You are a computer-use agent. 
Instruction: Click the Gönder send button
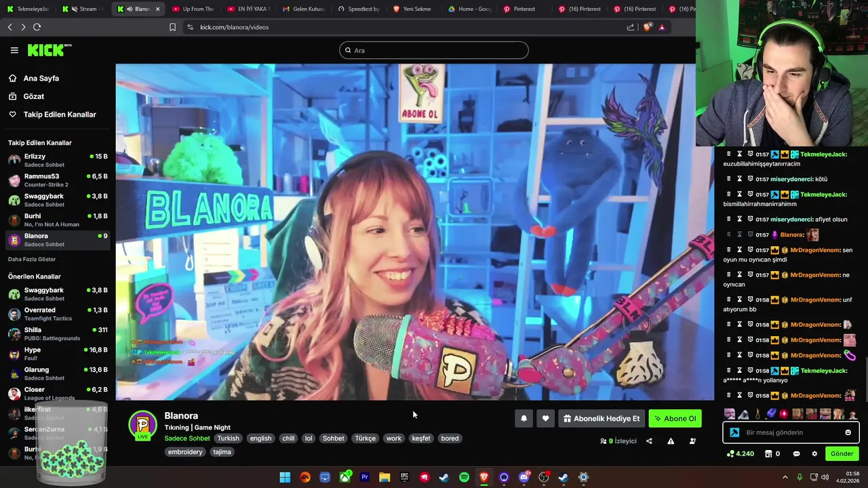point(842,453)
